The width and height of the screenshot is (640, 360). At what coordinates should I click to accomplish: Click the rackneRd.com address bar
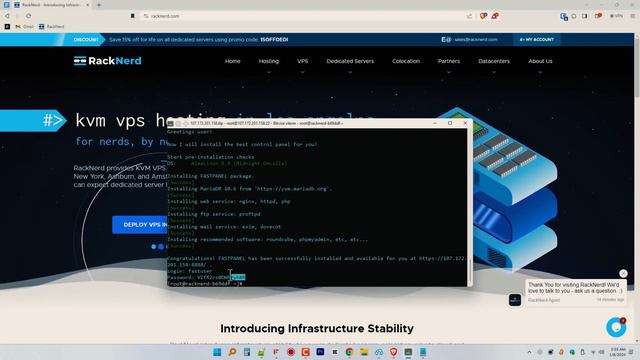(302, 16)
